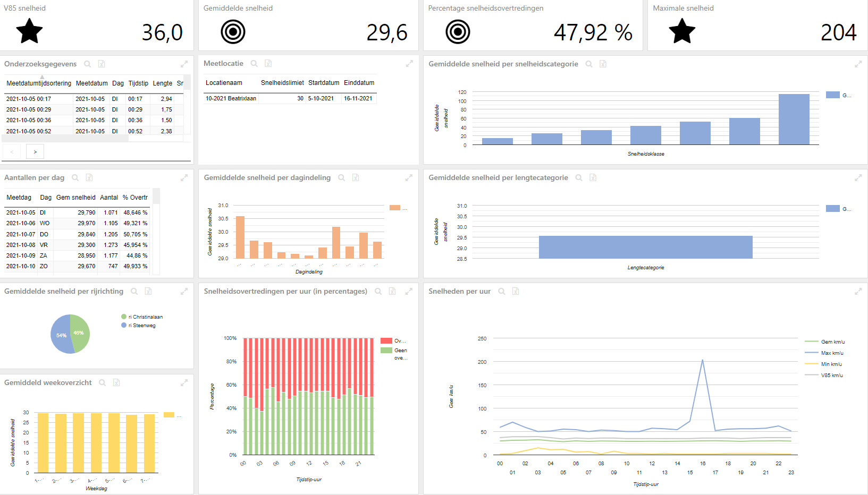
Task: Sort Aantallen per dag by Gem snelheid
Action: (x=76, y=198)
